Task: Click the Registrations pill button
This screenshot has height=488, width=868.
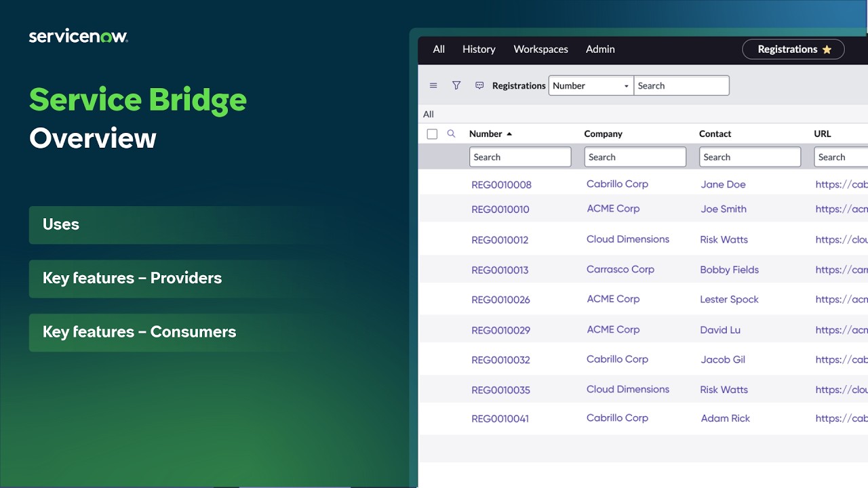Action: pos(793,49)
